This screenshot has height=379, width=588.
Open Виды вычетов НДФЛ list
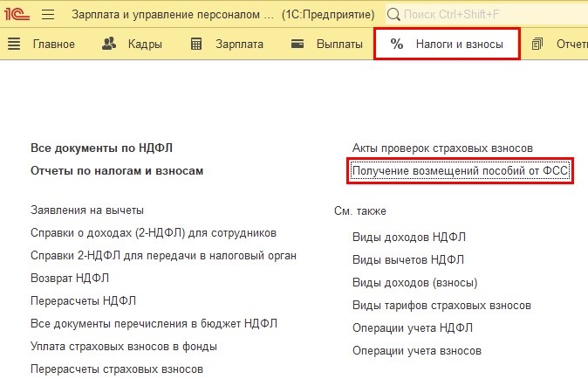[x=408, y=260]
